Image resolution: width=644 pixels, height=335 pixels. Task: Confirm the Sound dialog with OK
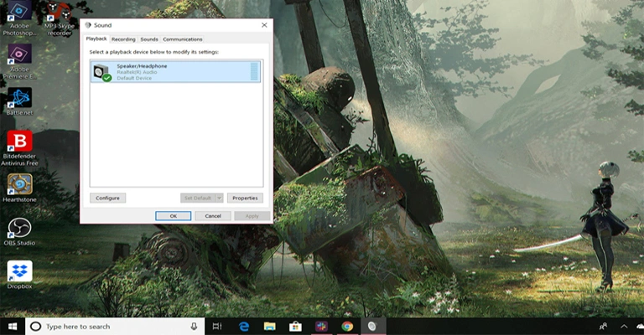point(174,216)
